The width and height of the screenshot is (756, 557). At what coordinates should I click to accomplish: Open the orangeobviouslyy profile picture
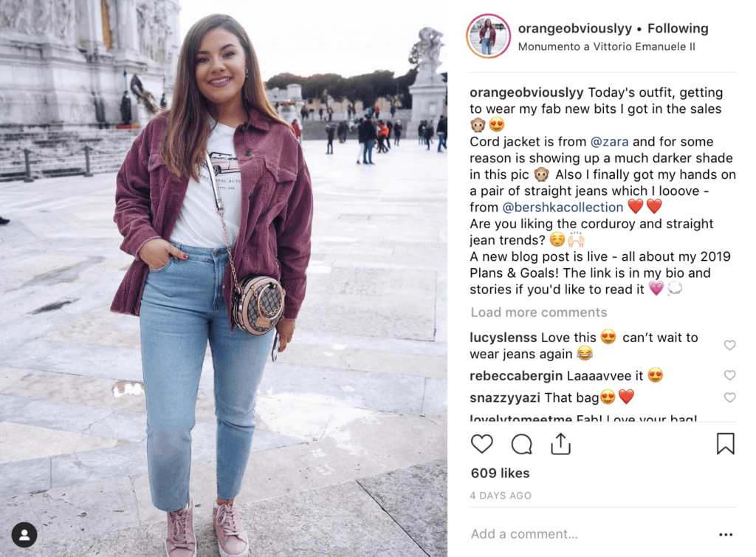489,36
